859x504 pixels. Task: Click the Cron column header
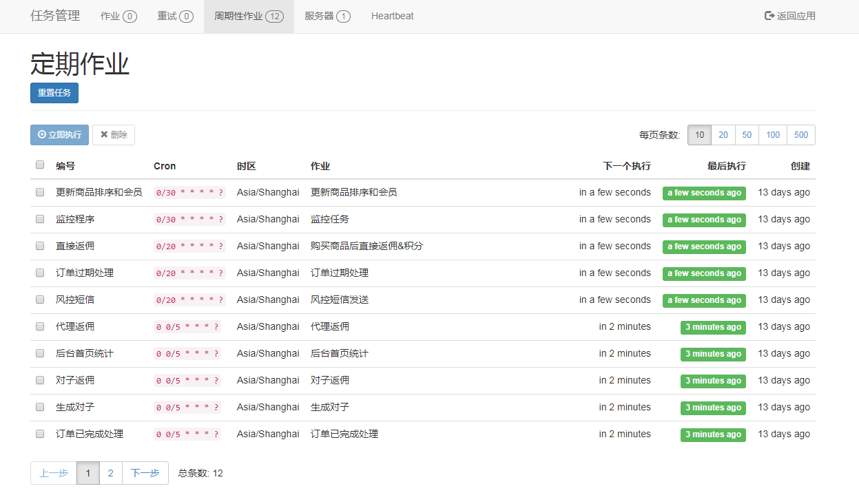tap(165, 166)
